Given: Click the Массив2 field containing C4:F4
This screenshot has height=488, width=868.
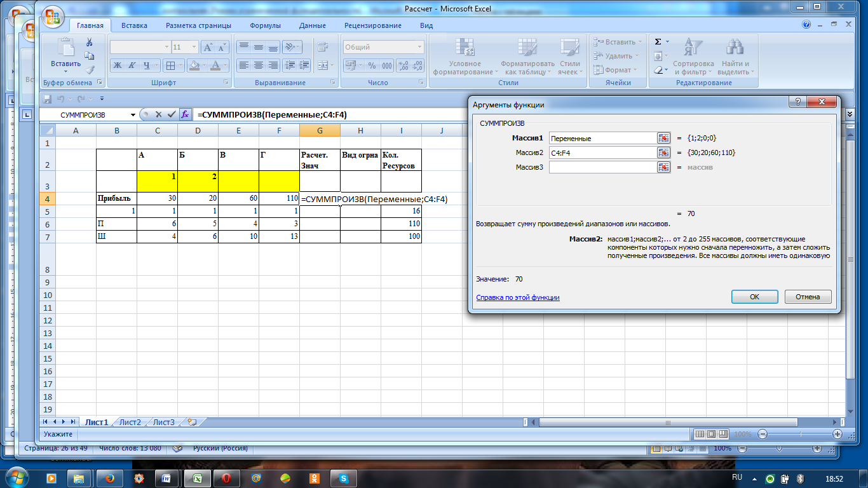Looking at the screenshot, I should 602,152.
